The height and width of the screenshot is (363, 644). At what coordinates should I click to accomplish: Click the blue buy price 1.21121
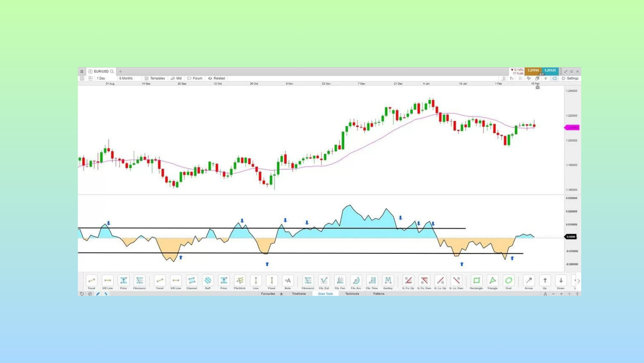click(550, 71)
